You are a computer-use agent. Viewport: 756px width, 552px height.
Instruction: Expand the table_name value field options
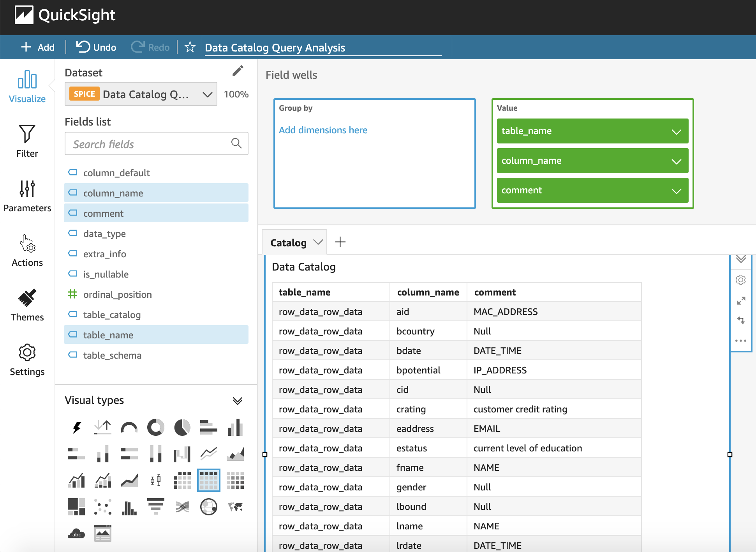(676, 131)
